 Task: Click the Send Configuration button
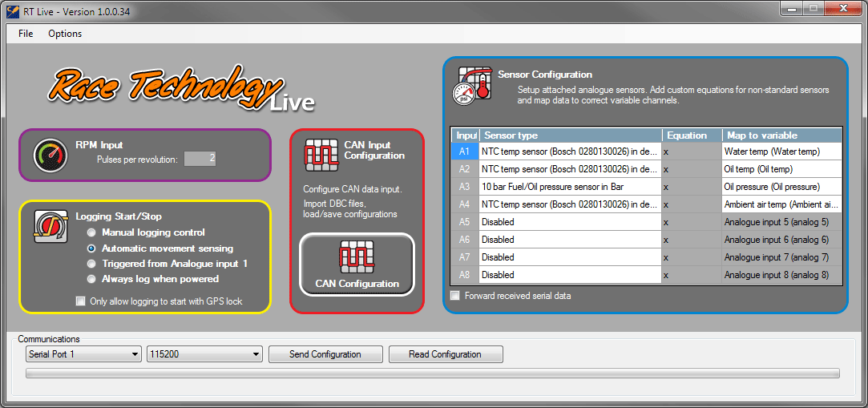(325, 354)
